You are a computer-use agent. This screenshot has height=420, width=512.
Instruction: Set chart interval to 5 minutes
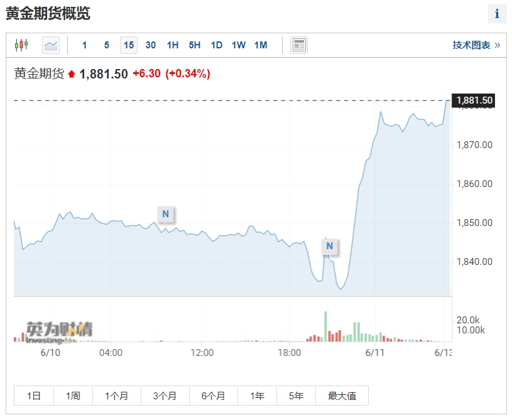click(x=107, y=45)
